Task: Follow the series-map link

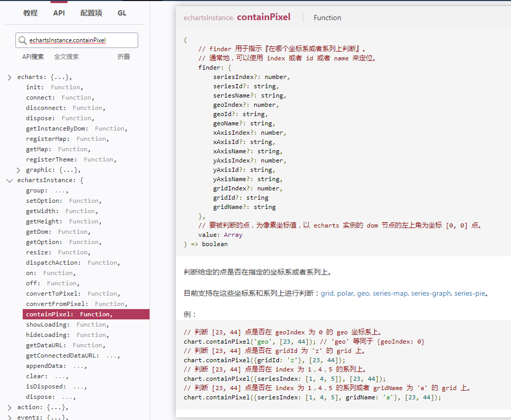Action: tap(390, 294)
